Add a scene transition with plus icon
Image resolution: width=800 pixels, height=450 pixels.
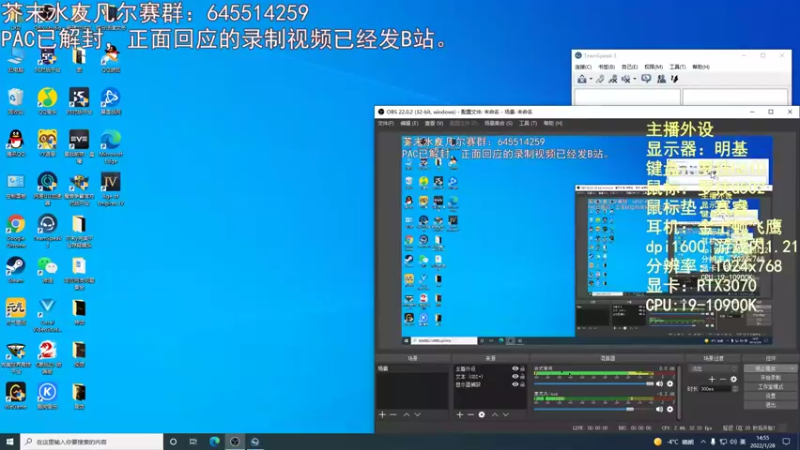[712, 379]
